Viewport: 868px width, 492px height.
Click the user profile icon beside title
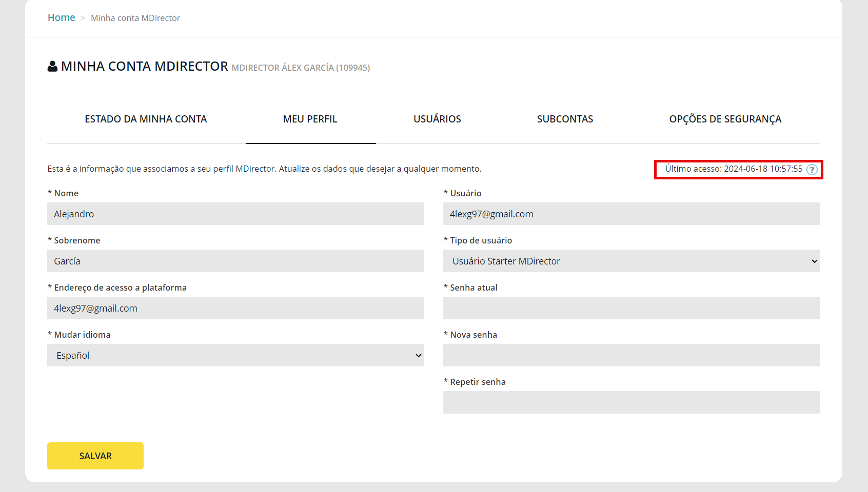[52, 67]
